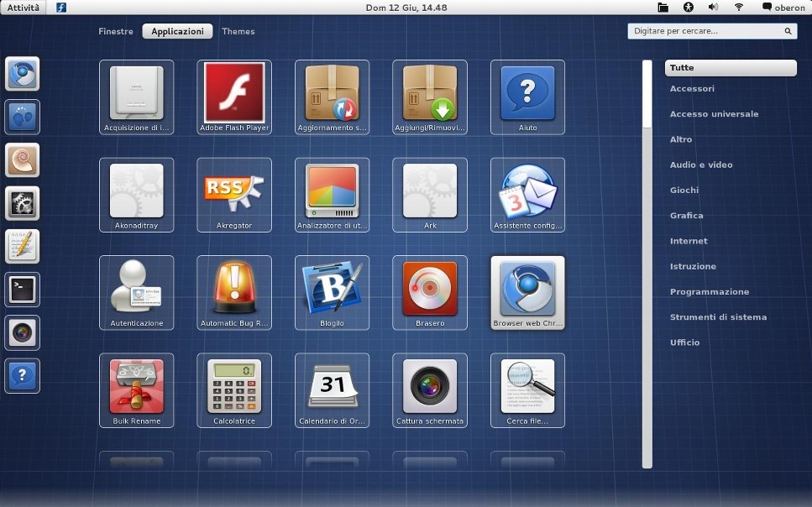Viewport: 812px width, 507px height.
Task: Show Audio e video applications
Action: pyautogui.click(x=701, y=165)
